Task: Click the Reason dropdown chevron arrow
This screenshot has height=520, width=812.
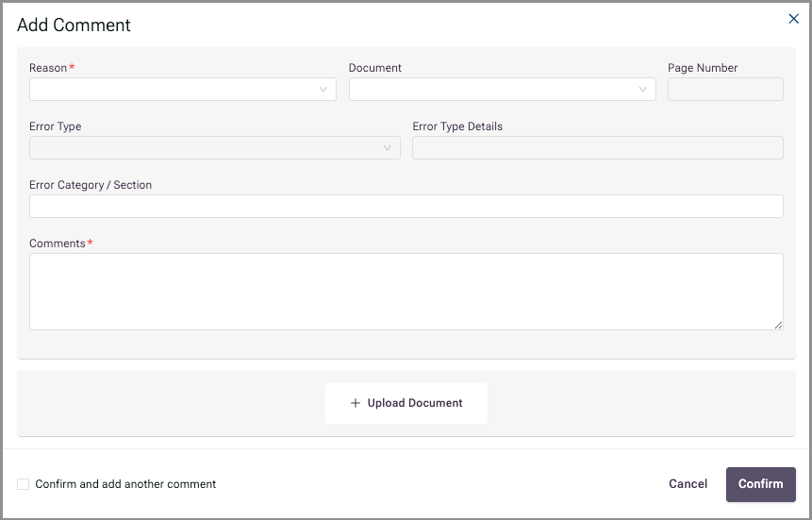Action: tap(323, 89)
